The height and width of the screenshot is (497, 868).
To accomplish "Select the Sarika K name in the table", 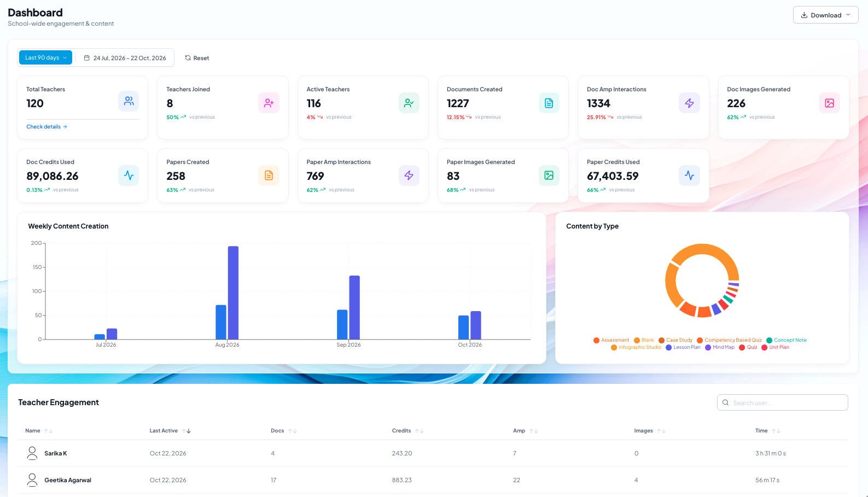I will click(x=56, y=453).
